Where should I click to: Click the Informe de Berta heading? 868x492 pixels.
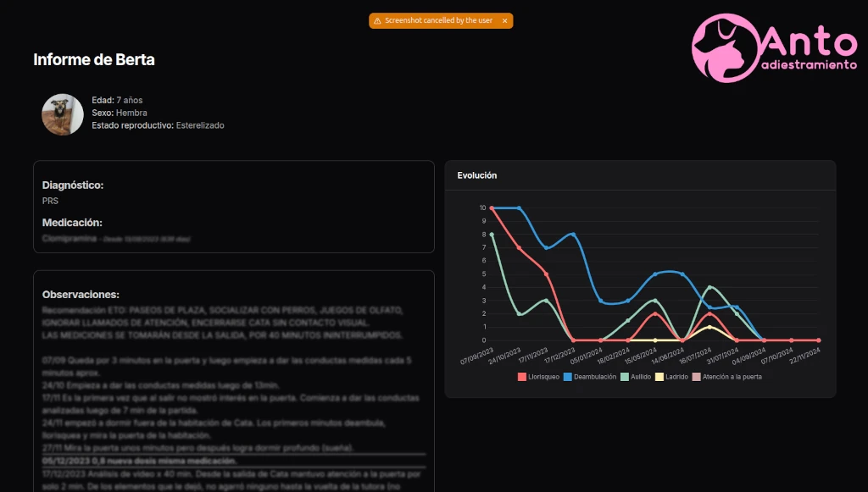coord(94,59)
